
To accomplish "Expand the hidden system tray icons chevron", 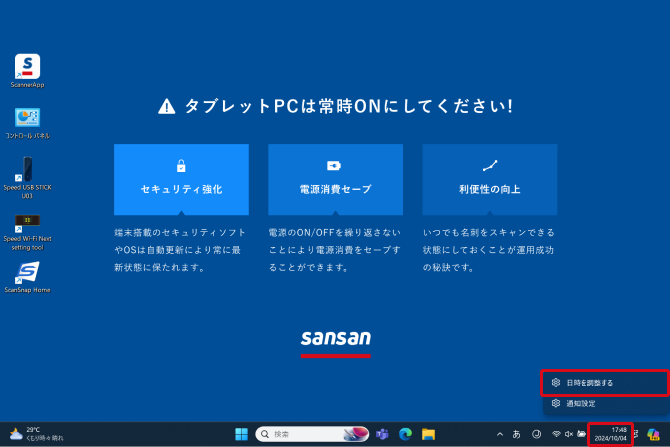I will [500, 434].
